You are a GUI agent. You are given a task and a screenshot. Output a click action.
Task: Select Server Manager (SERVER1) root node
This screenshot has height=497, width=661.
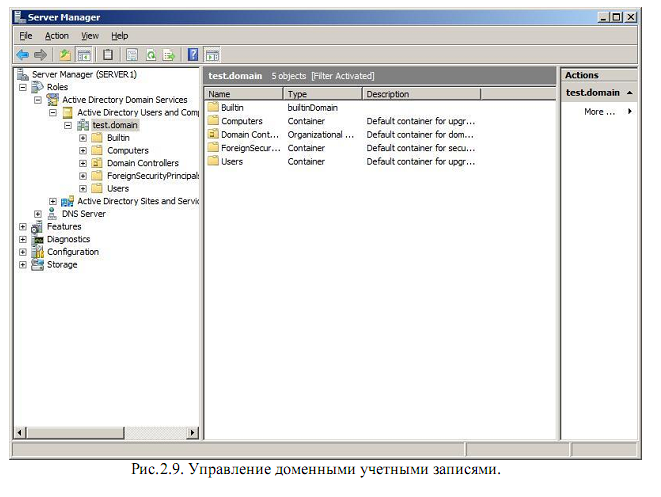pyautogui.click(x=84, y=75)
